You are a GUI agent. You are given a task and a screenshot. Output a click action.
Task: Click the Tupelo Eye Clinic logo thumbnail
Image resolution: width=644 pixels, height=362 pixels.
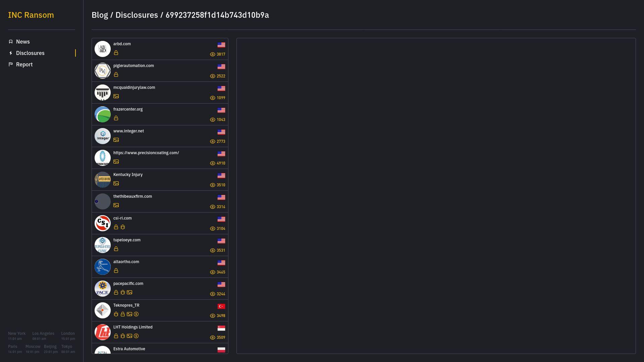(x=103, y=245)
